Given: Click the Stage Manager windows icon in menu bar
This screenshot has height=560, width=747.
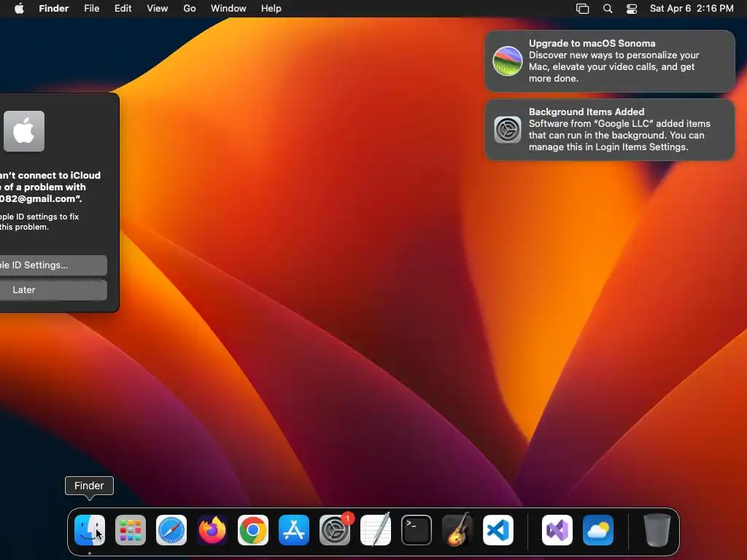Looking at the screenshot, I should click(583, 9).
